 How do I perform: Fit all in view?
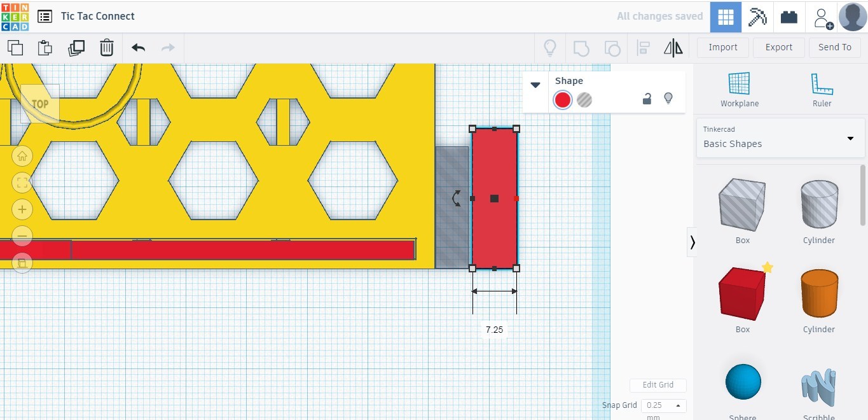pos(22,183)
